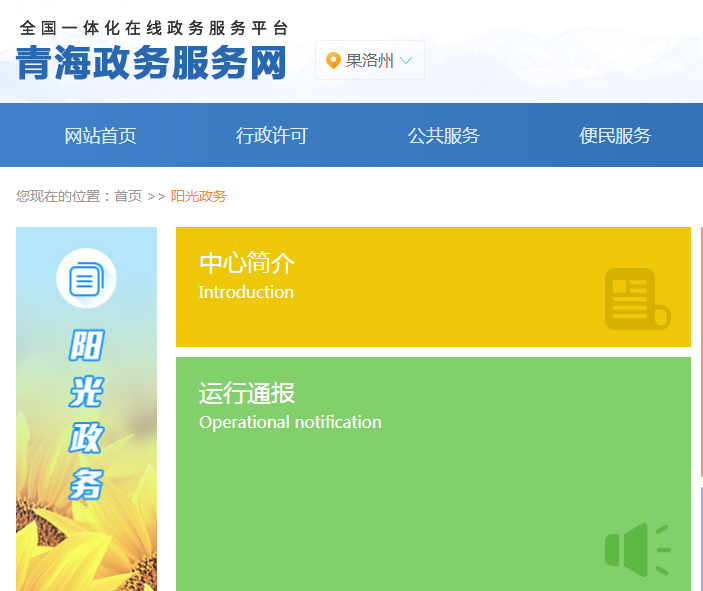703x591 pixels.
Task: Open the 果洛州 region dropdown
Action: (x=370, y=60)
